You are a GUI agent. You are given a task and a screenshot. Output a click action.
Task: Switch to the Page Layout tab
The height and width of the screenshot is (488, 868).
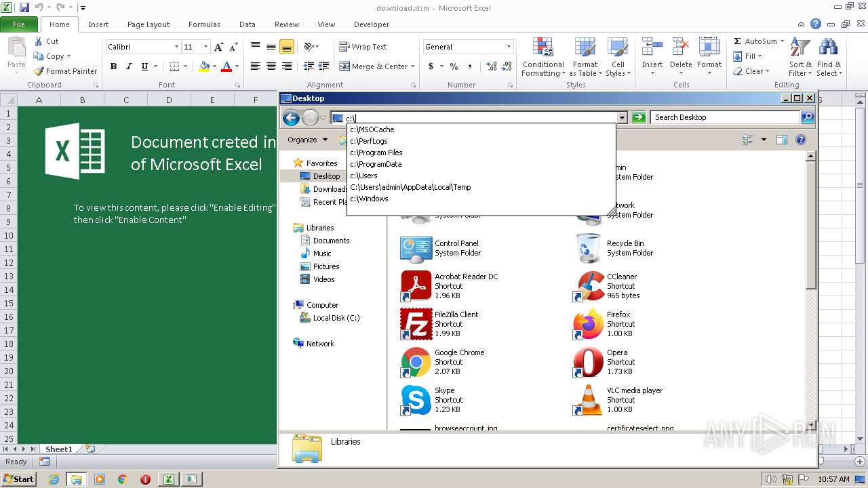(149, 24)
